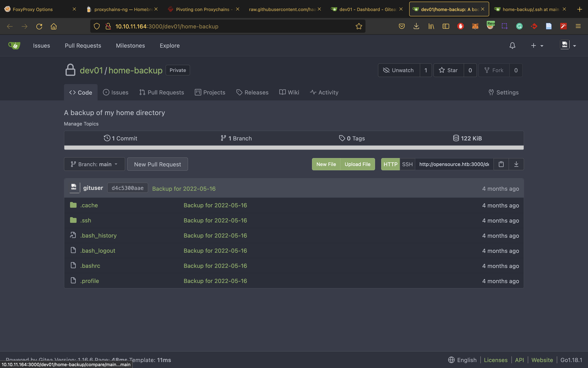Toggle the sidebar view icon
The width and height of the screenshot is (588, 368).
446,26
